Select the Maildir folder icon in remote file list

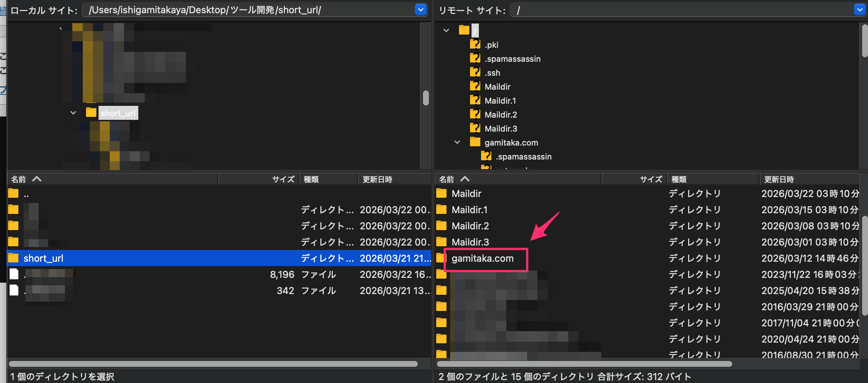tap(441, 194)
